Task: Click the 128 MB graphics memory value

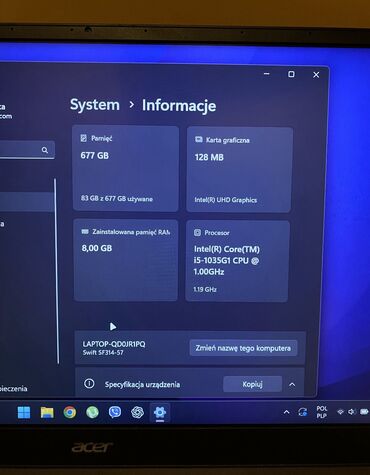Action: click(x=209, y=157)
